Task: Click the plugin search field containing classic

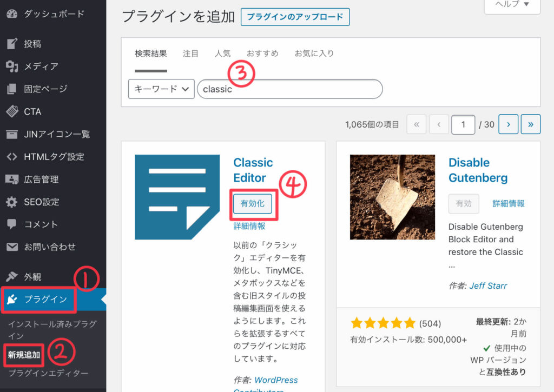Action: coord(290,89)
